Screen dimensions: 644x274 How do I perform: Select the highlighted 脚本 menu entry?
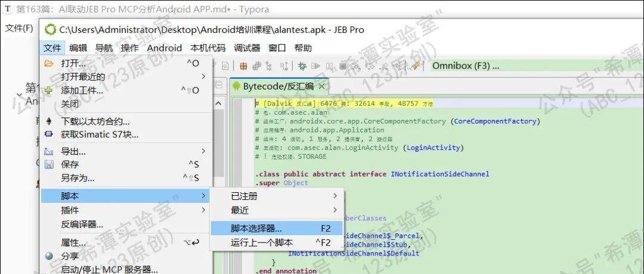pyautogui.click(x=126, y=196)
